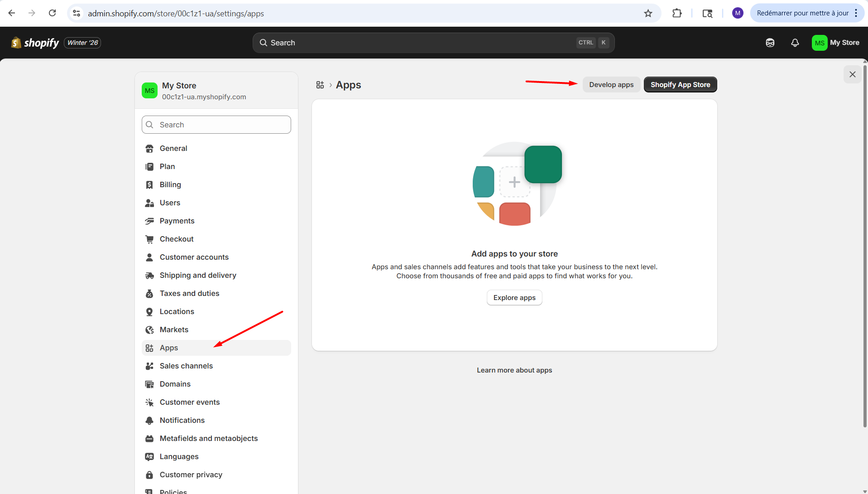Click the Chrome profile avatar
This screenshot has height=494, width=868.
click(738, 13)
